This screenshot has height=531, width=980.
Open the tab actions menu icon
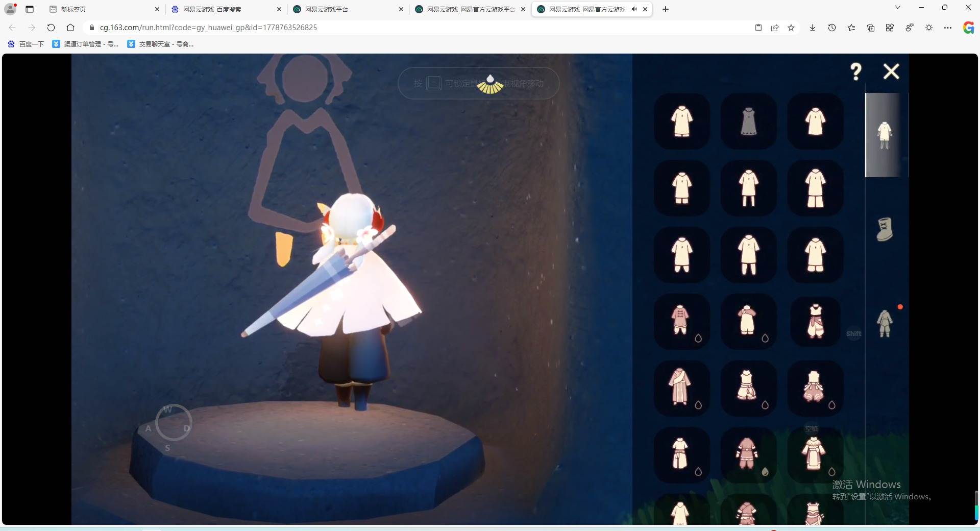[30, 9]
